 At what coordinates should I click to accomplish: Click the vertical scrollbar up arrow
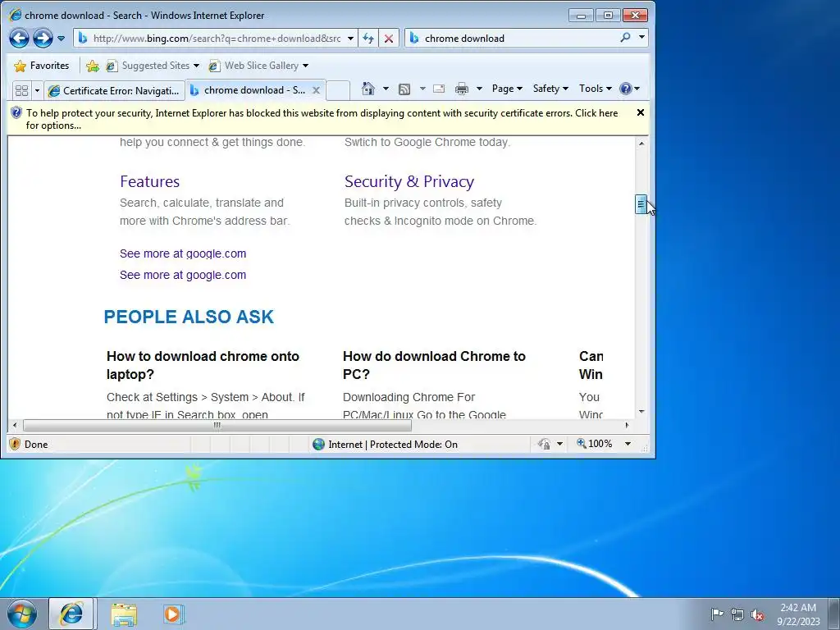coord(641,144)
